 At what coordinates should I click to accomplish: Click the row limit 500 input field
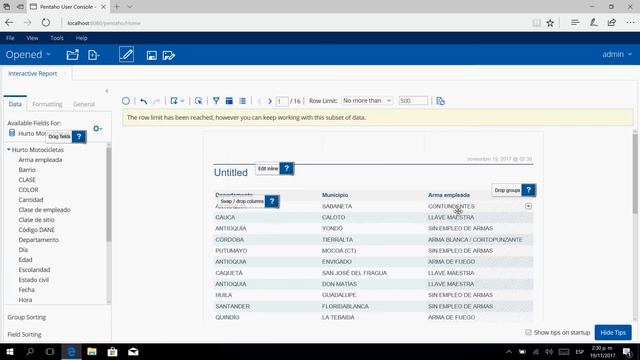pos(413,100)
